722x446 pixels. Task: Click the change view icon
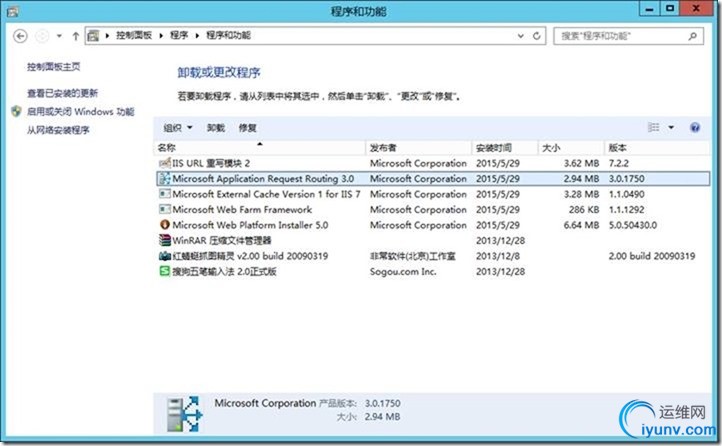coord(653,127)
